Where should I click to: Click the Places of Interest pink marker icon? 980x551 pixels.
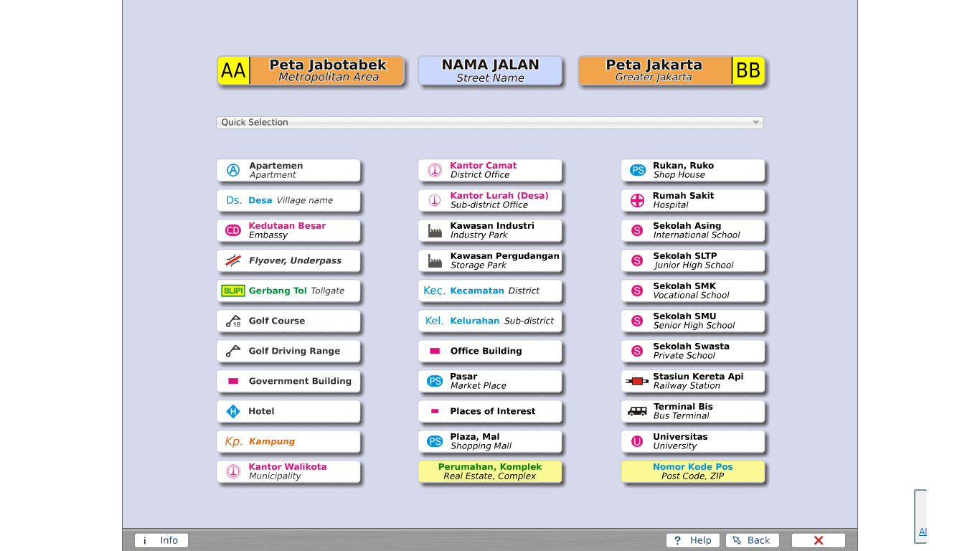(x=435, y=411)
